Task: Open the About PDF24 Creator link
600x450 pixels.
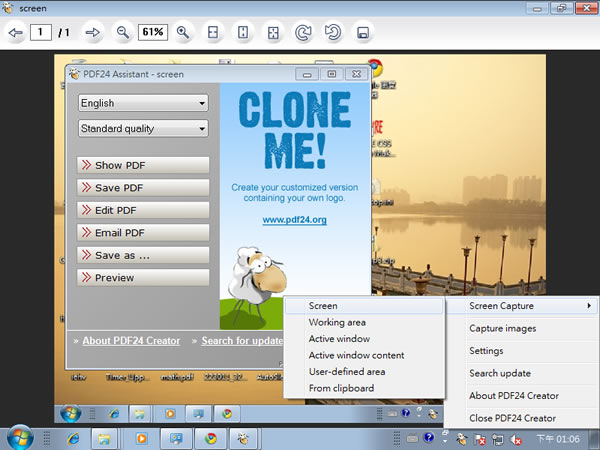Action: (131, 341)
